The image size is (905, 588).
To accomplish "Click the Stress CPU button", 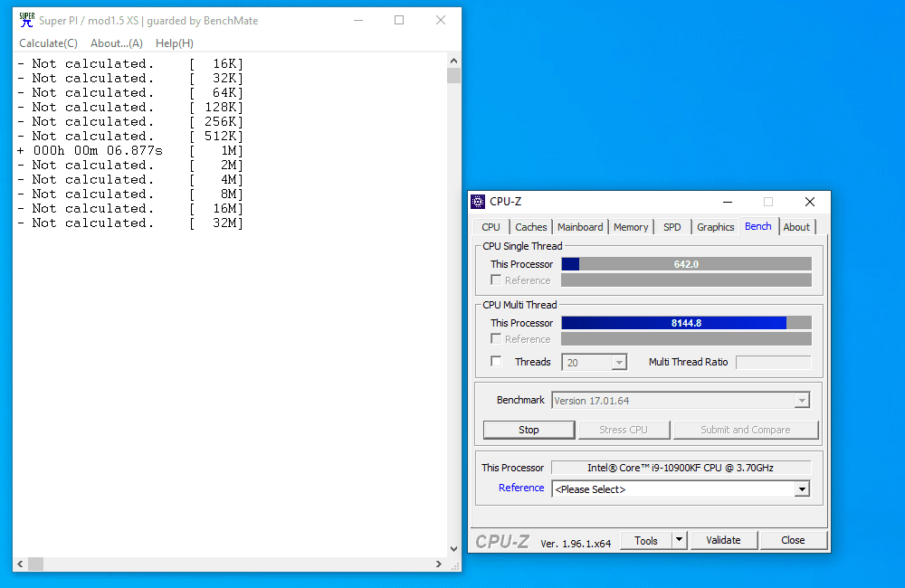I will tap(624, 430).
